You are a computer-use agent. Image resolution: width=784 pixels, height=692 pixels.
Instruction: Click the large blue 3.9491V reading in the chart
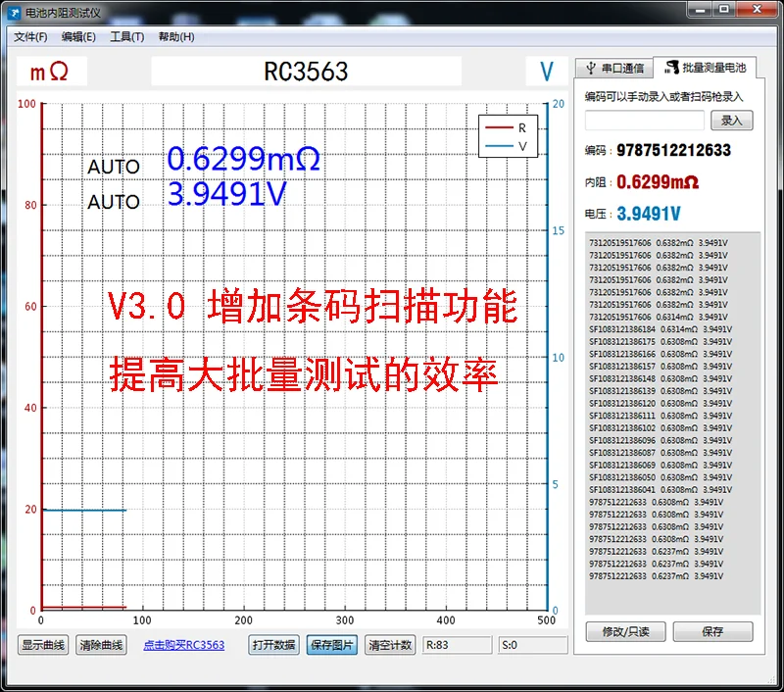pos(227,194)
